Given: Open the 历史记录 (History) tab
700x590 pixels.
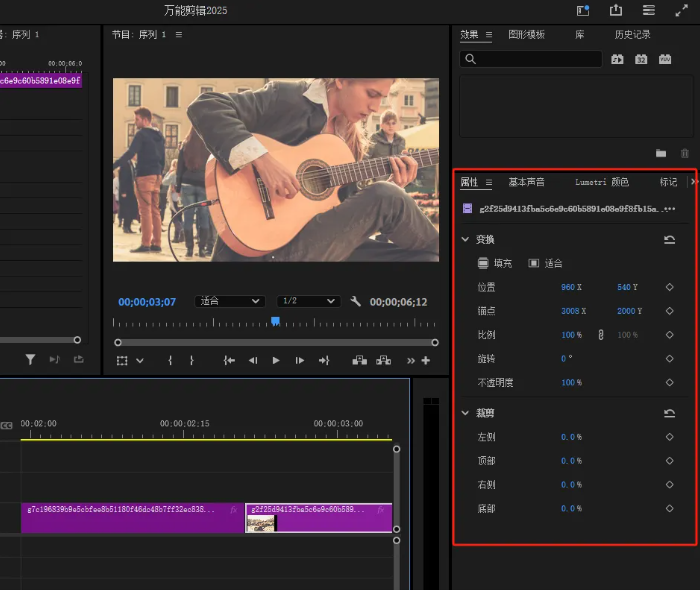Looking at the screenshot, I should point(632,35).
